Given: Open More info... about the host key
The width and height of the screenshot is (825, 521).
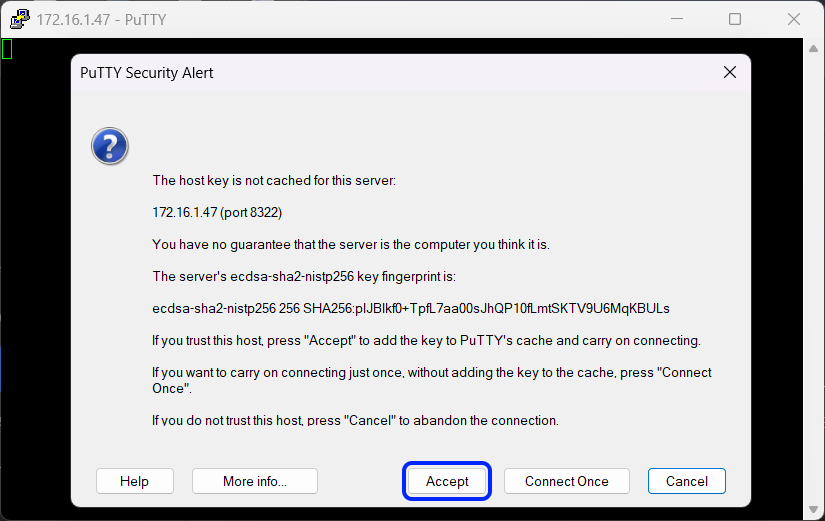Looking at the screenshot, I should (255, 481).
